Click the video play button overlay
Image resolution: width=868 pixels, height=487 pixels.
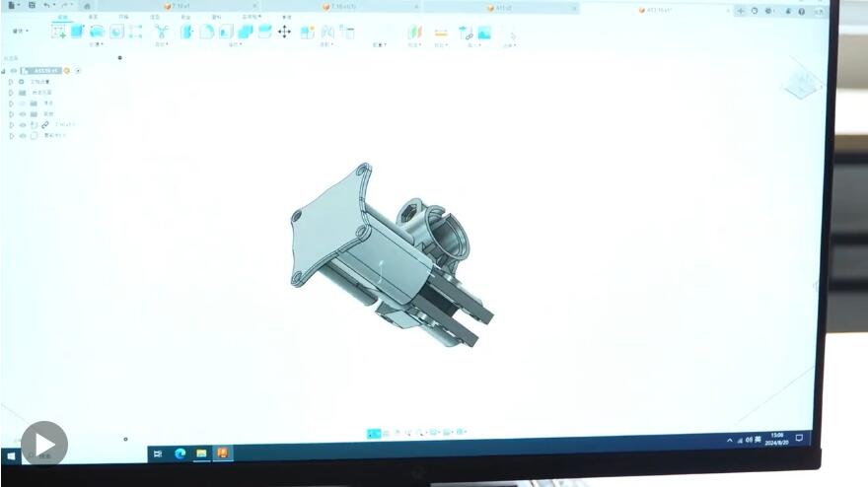click(x=44, y=444)
